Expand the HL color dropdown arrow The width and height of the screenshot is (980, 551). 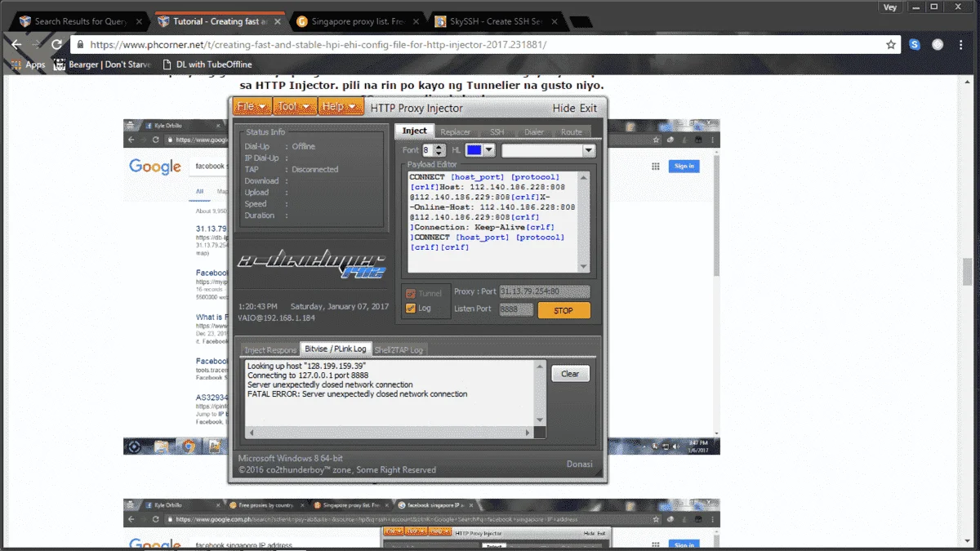[489, 150]
